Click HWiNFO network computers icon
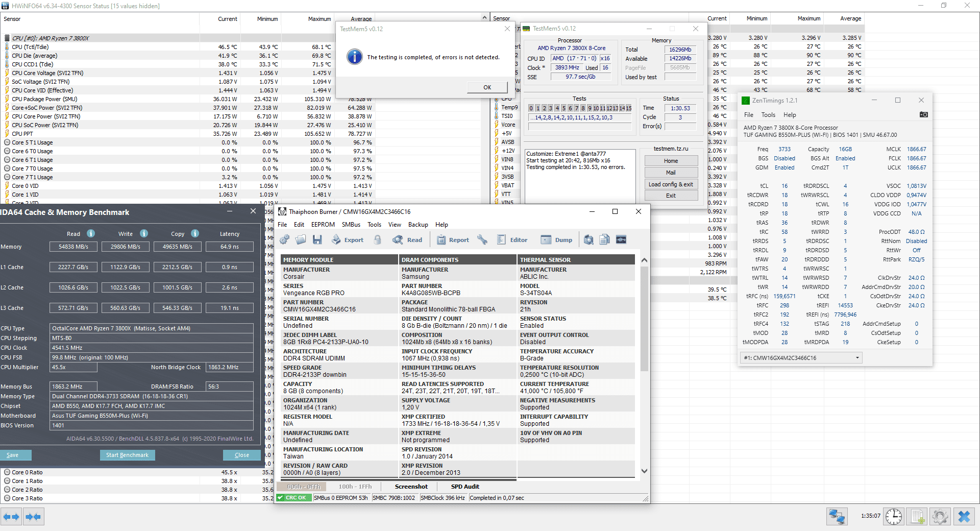980x531 pixels. (x=837, y=517)
